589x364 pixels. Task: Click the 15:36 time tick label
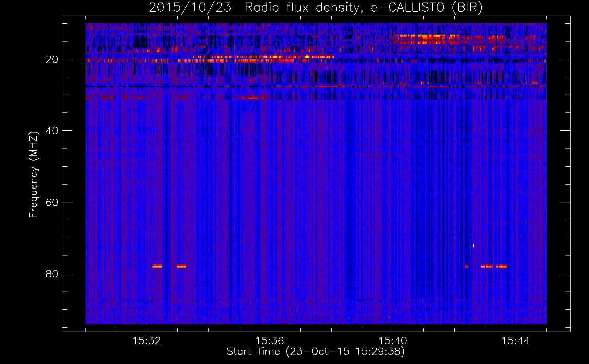pyautogui.click(x=270, y=341)
